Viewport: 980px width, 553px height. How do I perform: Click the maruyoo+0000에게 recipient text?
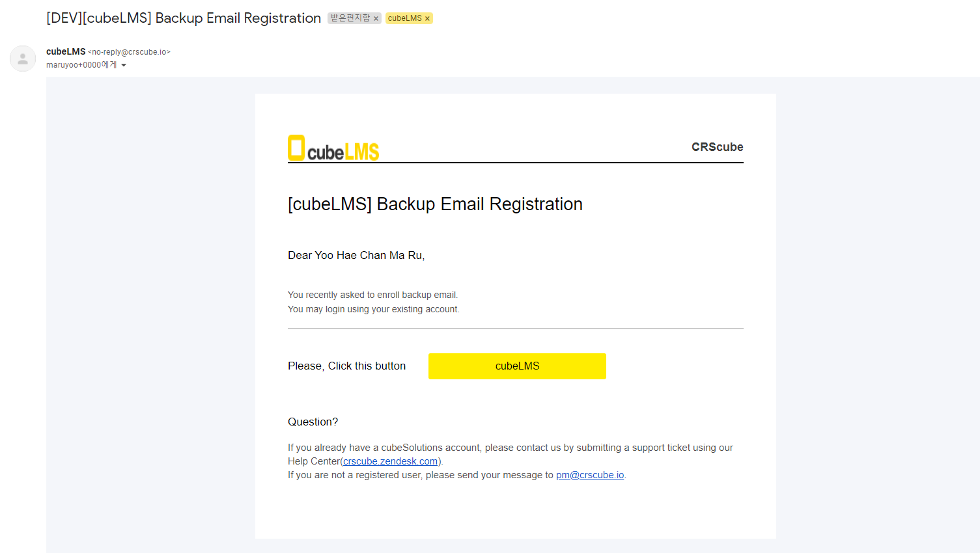81,65
